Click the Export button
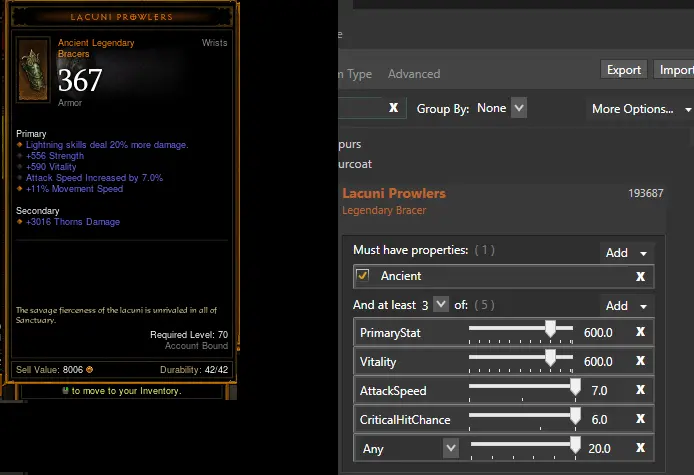Image resolution: width=694 pixels, height=475 pixels. coord(624,70)
